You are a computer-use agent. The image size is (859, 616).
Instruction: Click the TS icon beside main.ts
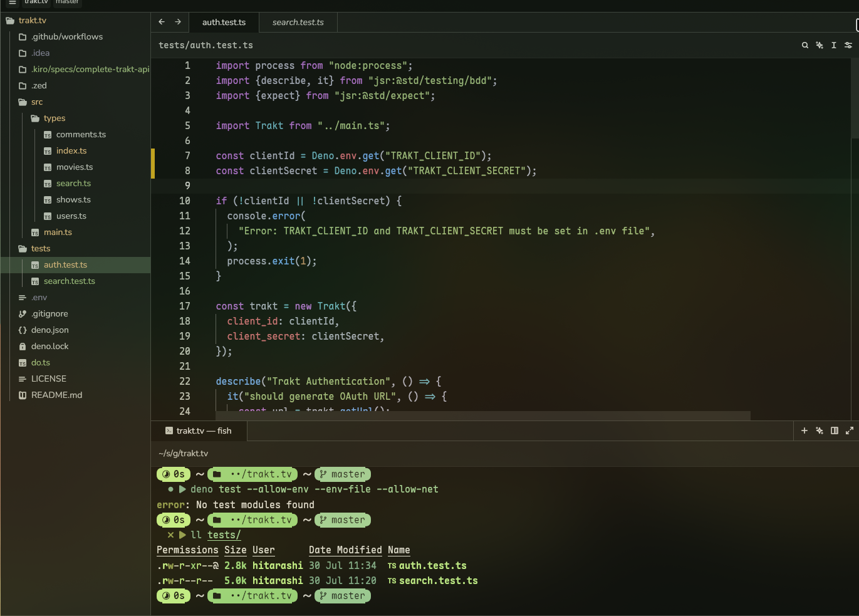[x=35, y=232]
